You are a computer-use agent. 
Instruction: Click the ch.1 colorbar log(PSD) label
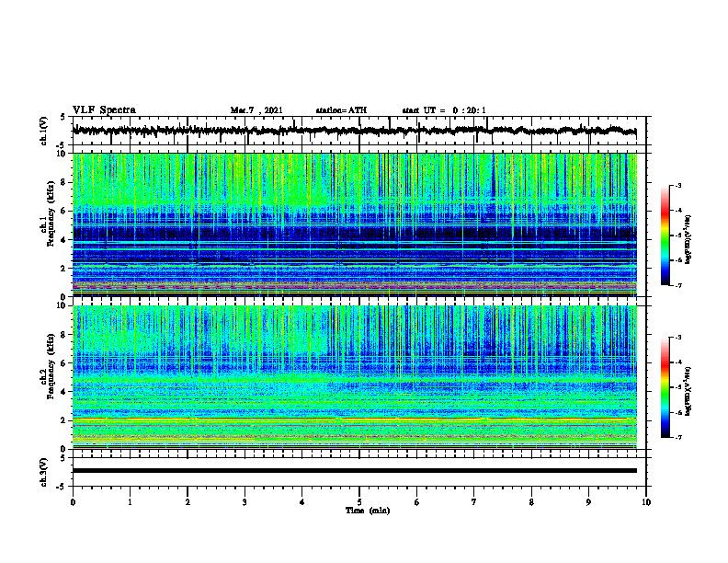click(x=688, y=239)
